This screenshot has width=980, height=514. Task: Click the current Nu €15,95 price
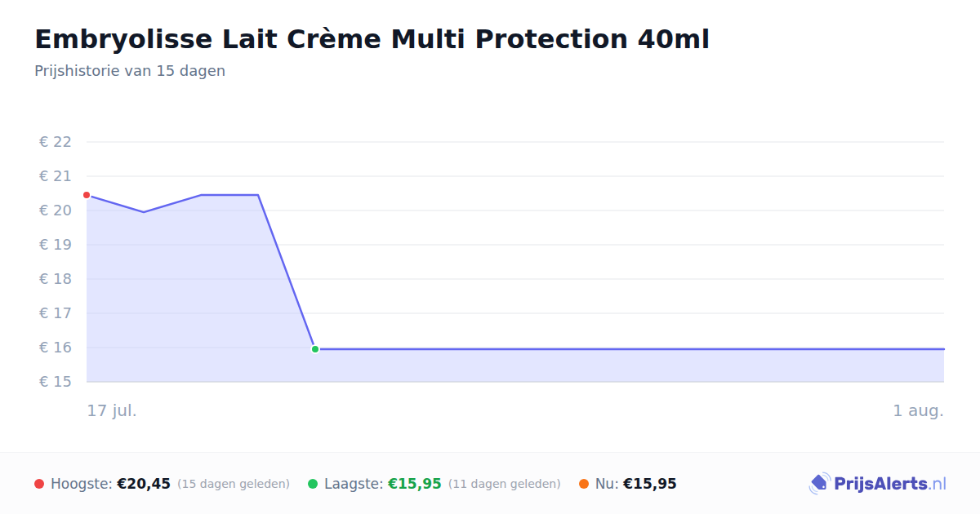coord(650,484)
